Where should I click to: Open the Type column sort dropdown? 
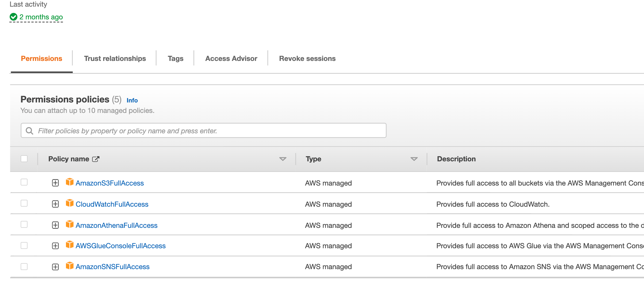tap(414, 159)
